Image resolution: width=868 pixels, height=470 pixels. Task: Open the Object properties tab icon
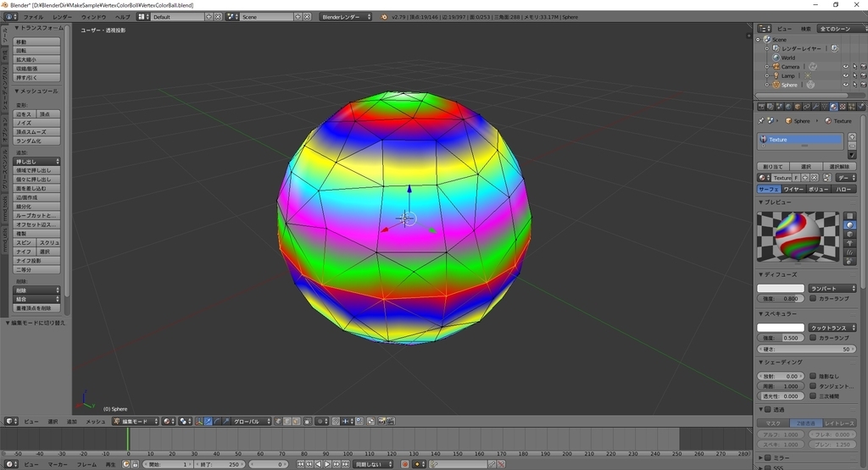pos(798,106)
